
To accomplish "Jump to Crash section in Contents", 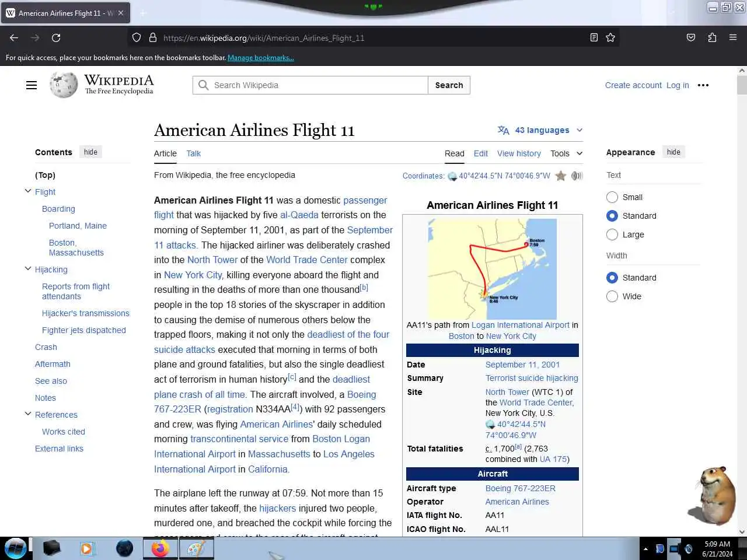I will tap(46, 347).
